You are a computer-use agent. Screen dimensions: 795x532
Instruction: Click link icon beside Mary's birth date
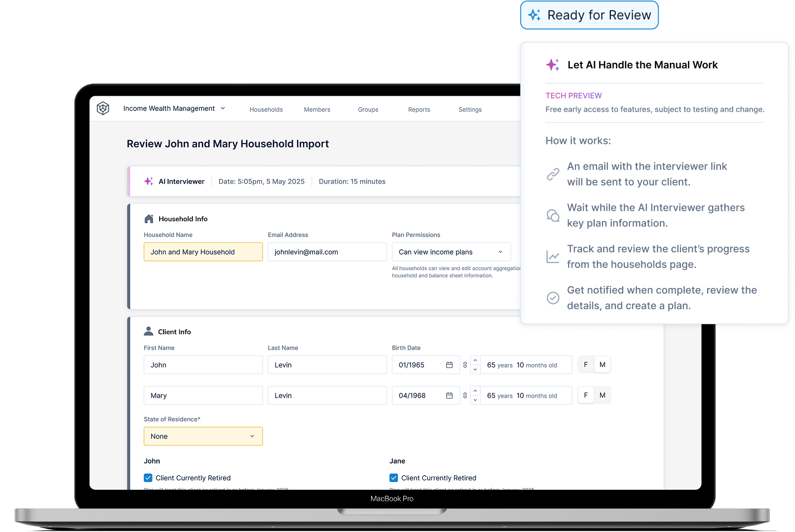point(465,396)
